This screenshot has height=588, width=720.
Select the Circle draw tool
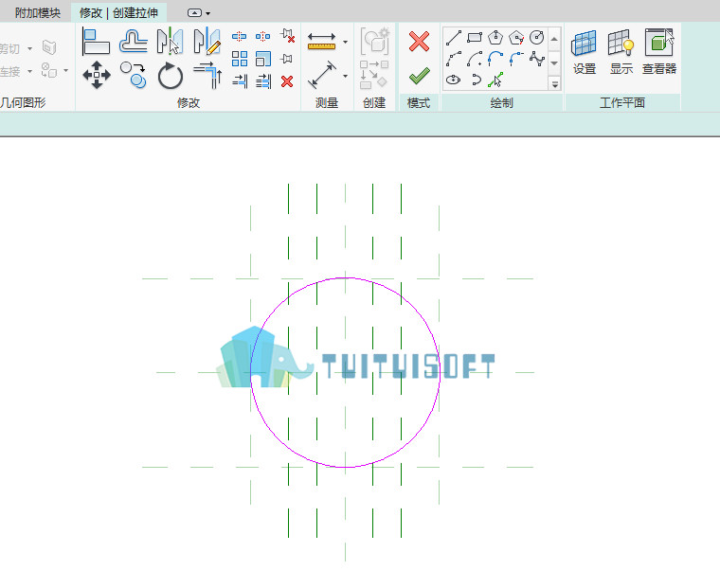point(537,38)
